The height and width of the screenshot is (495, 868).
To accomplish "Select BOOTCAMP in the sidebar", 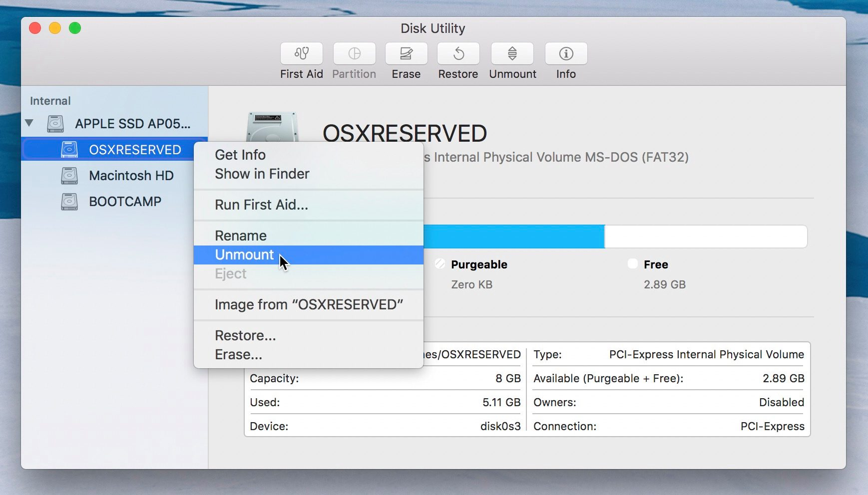I will click(x=125, y=202).
